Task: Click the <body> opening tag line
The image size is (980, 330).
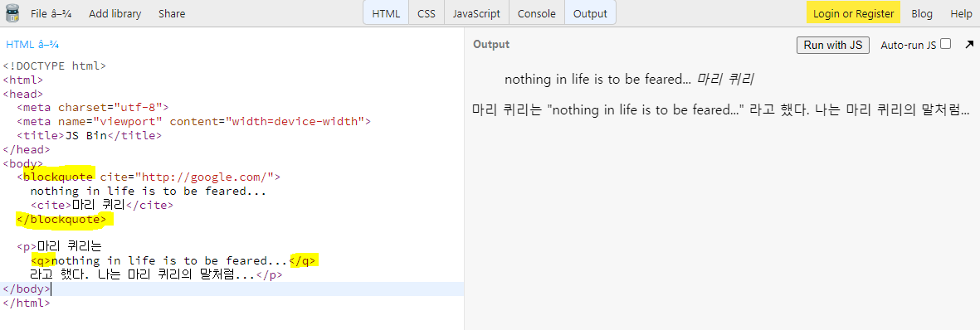Action: pyautogui.click(x=23, y=163)
